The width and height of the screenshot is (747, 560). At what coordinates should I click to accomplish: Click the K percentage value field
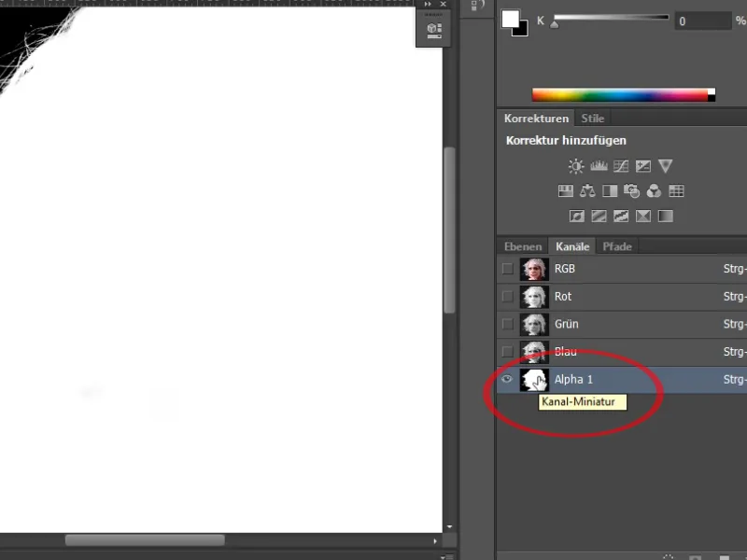click(703, 21)
